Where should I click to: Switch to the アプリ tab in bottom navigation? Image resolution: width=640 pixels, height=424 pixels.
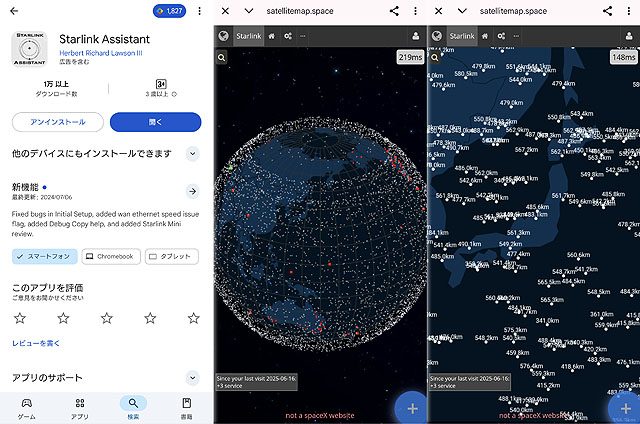[x=80, y=409]
